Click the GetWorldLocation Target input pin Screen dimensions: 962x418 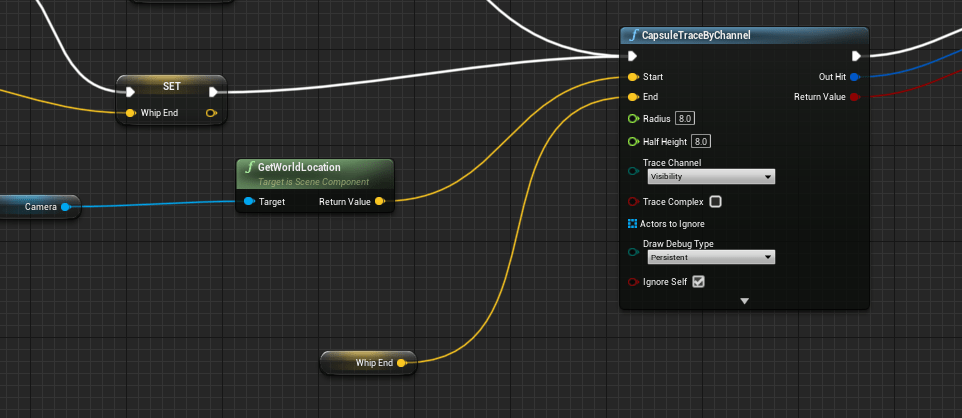[x=249, y=202]
